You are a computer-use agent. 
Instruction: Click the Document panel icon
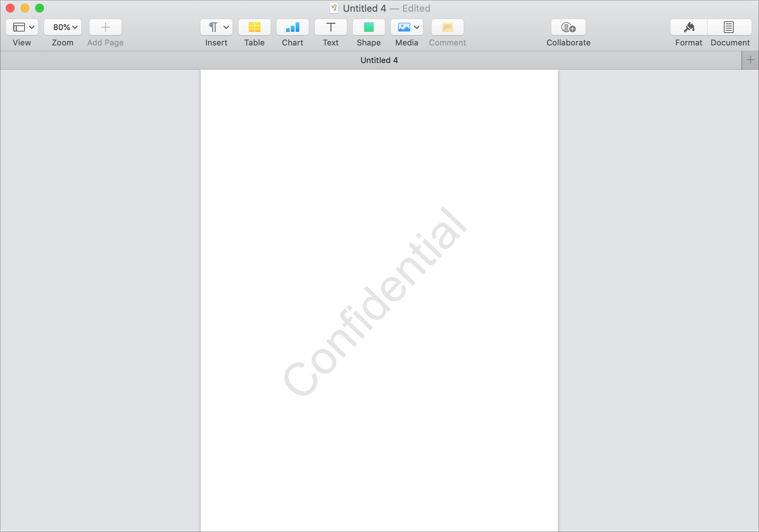point(729,26)
